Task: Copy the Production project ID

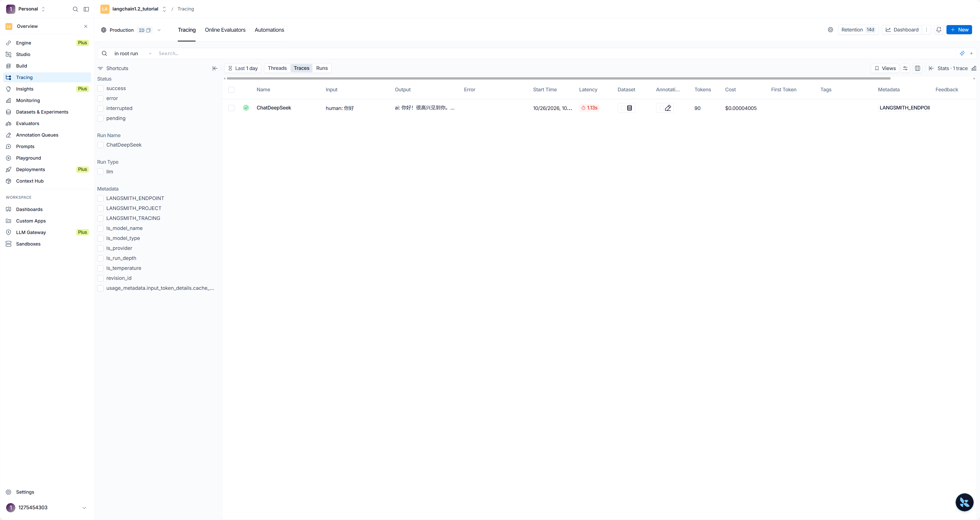Action: [148, 30]
